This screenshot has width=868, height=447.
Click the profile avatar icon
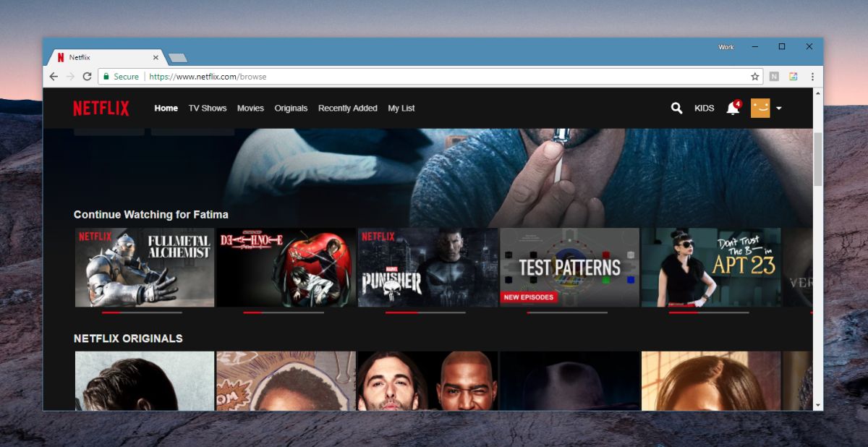click(x=762, y=108)
